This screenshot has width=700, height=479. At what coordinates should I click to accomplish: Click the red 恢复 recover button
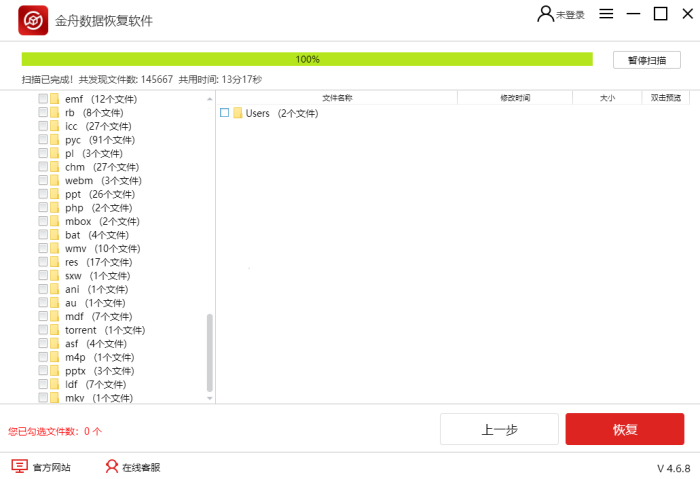(x=625, y=429)
